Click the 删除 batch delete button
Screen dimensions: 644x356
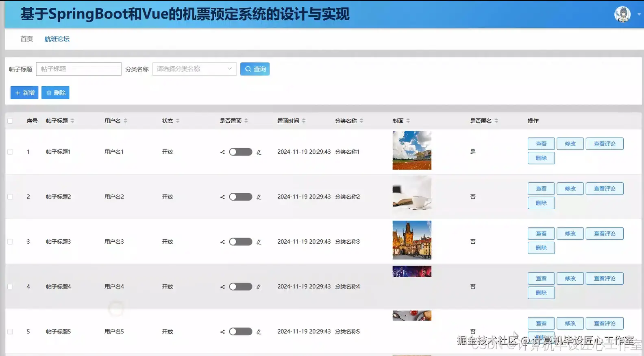[55, 93]
